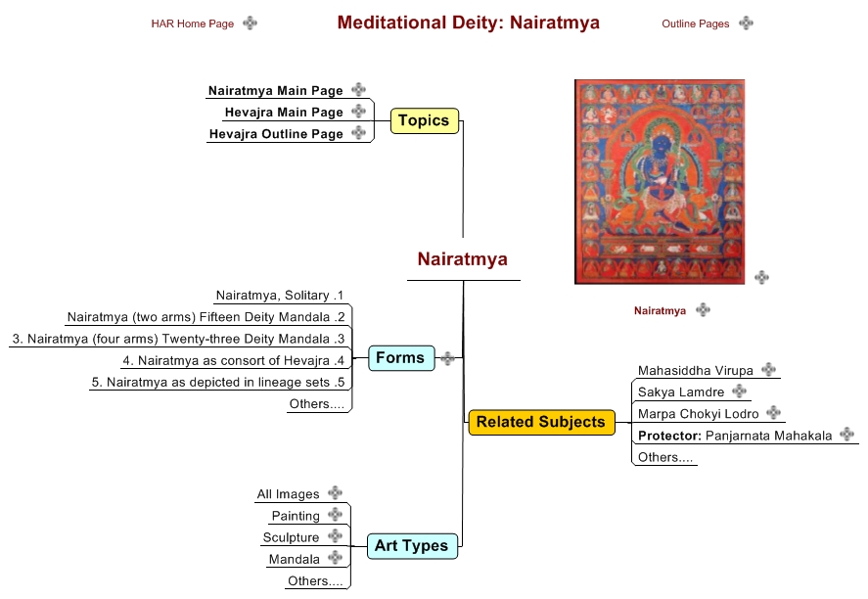Open the Outline Pages link
This screenshot has width=868, height=599.
tap(696, 23)
